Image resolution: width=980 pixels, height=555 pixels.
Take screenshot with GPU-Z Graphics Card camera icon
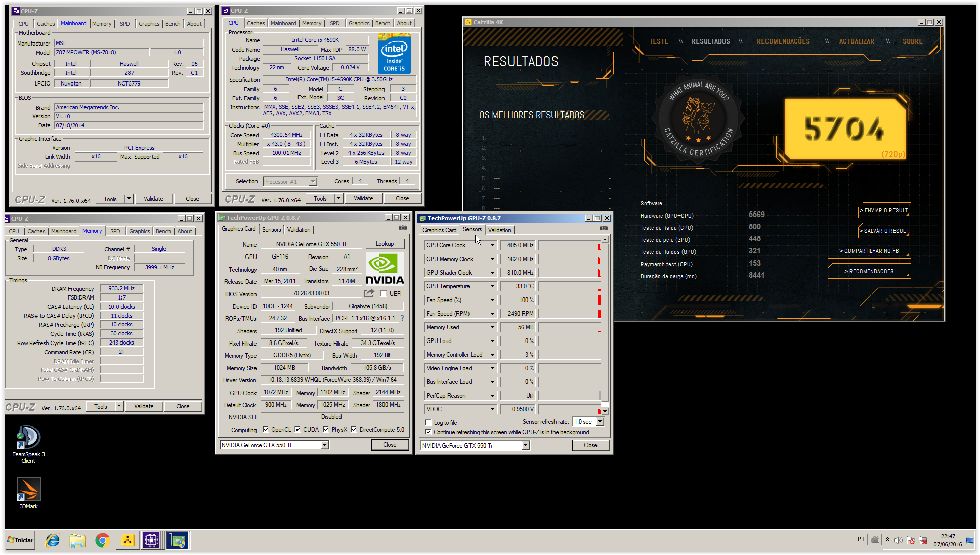coord(403,228)
